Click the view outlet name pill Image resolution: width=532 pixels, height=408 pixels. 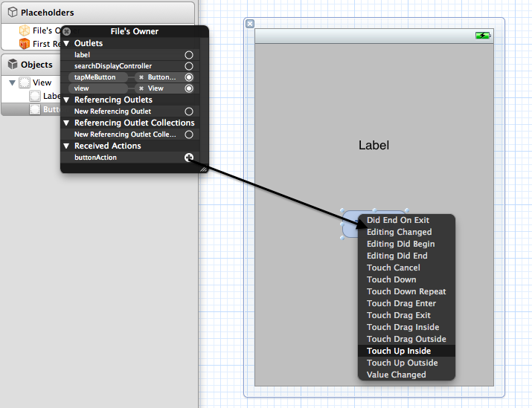[98, 88]
